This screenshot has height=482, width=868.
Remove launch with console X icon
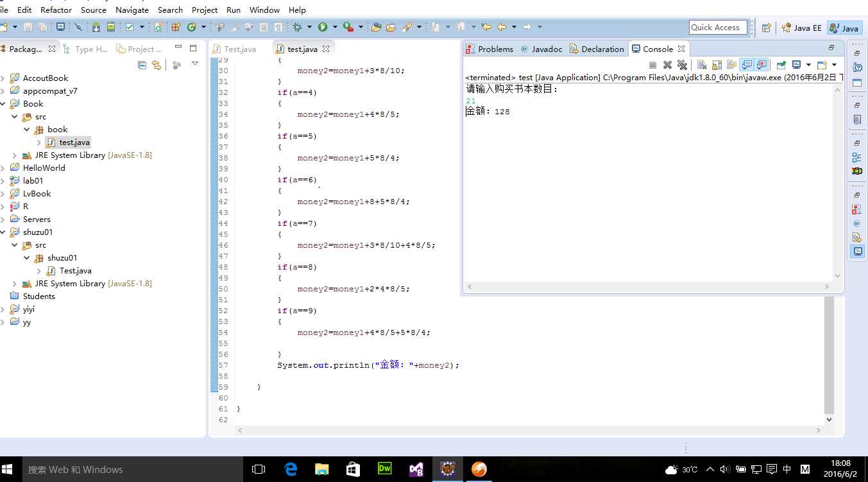pyautogui.click(x=667, y=65)
